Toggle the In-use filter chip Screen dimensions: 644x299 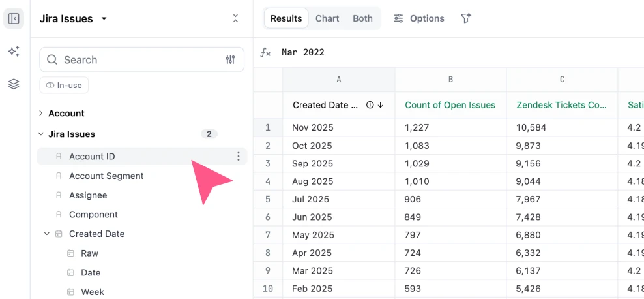pos(64,85)
